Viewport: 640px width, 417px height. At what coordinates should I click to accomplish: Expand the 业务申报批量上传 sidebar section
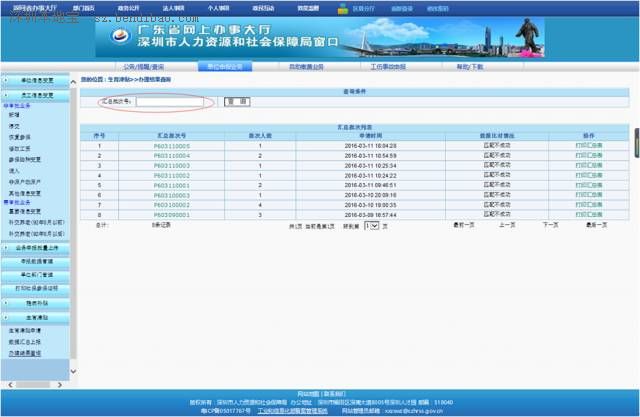tap(38, 246)
